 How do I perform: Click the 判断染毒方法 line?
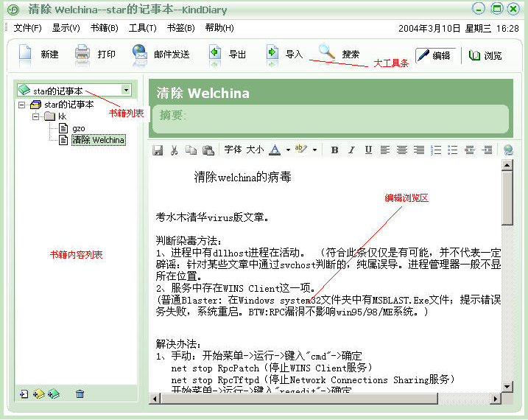(189, 241)
